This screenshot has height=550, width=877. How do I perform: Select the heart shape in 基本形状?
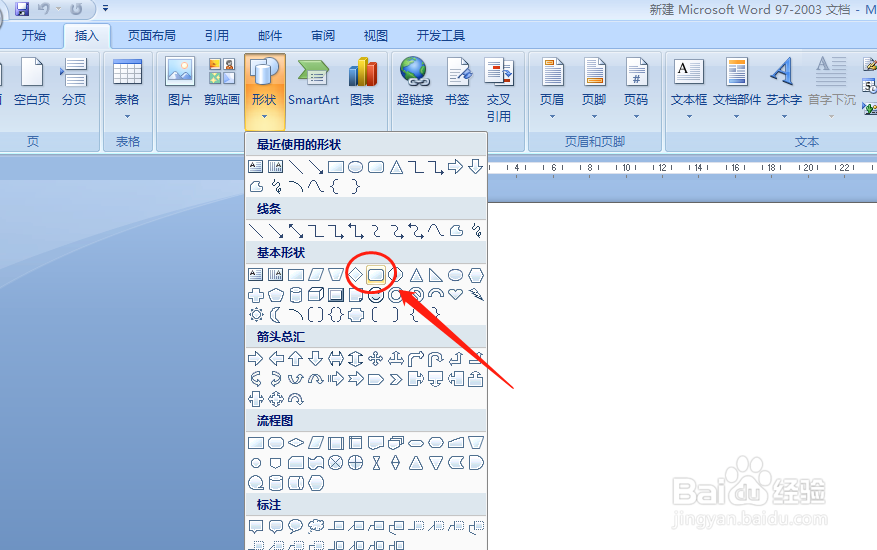456,294
